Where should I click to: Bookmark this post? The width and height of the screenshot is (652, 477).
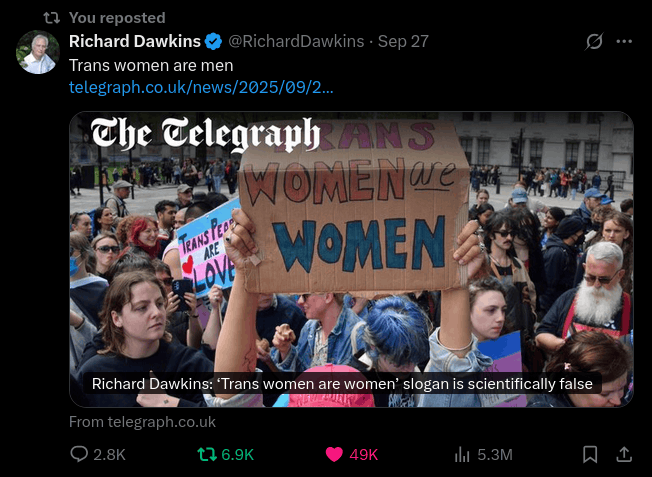[x=590, y=454]
